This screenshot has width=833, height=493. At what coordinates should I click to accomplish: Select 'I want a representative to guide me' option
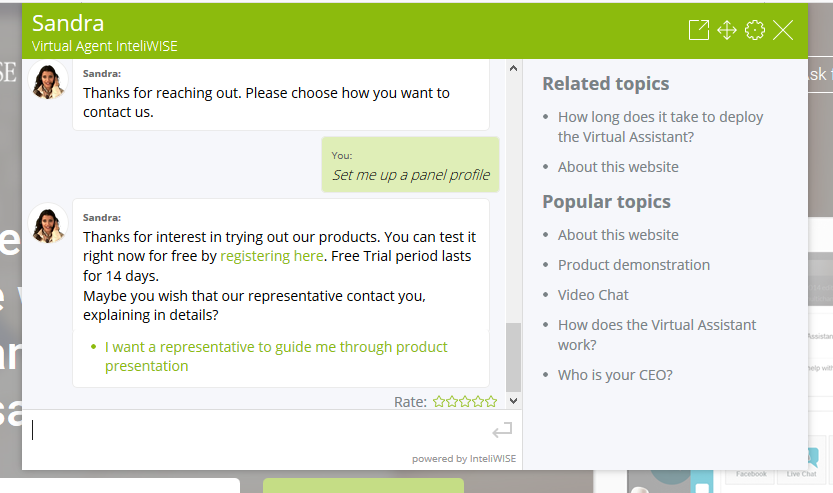point(276,356)
